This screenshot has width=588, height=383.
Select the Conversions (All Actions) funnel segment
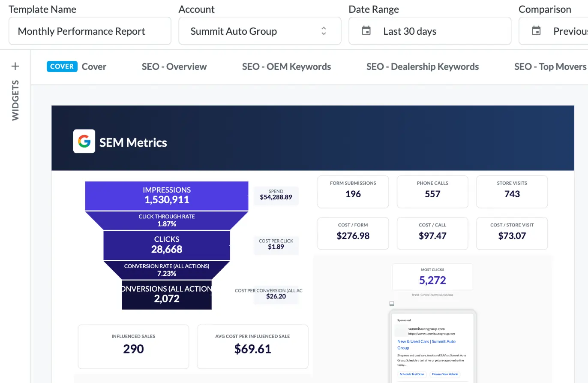[167, 294]
